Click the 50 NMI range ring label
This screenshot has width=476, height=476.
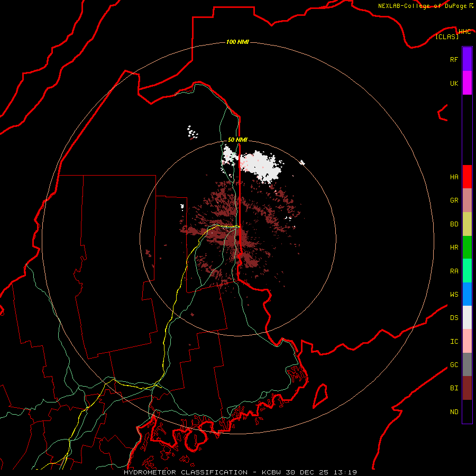237,140
